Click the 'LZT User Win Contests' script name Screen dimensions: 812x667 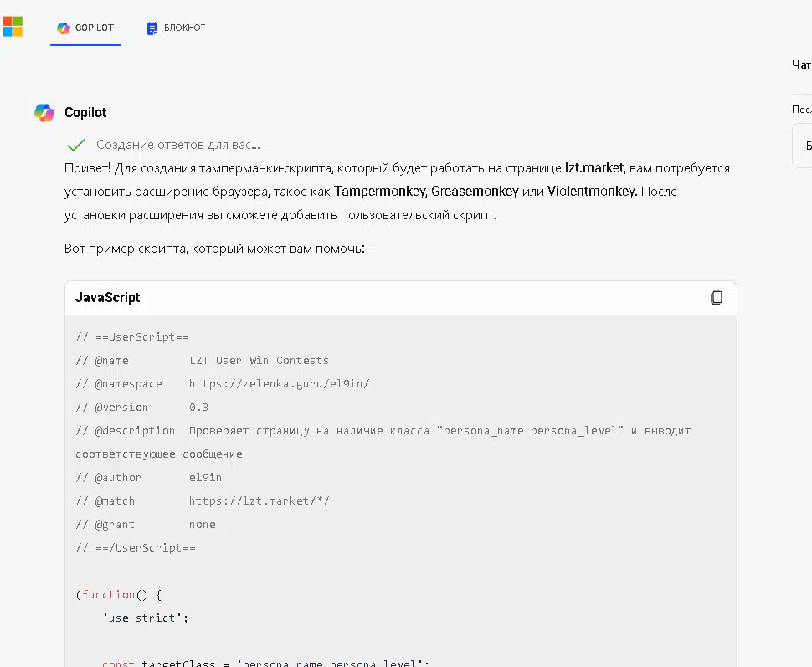pyautogui.click(x=259, y=361)
